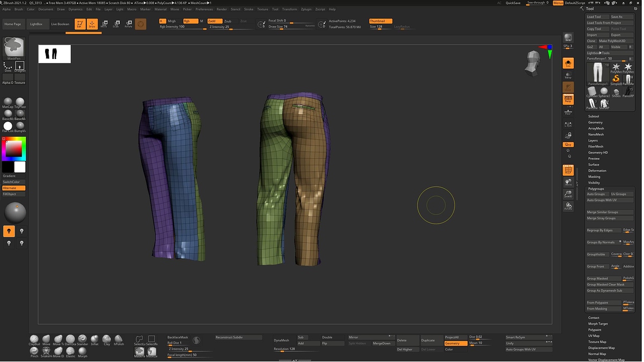Click Merge Similar Groups button
The height and width of the screenshot is (362, 644).
[x=610, y=212]
